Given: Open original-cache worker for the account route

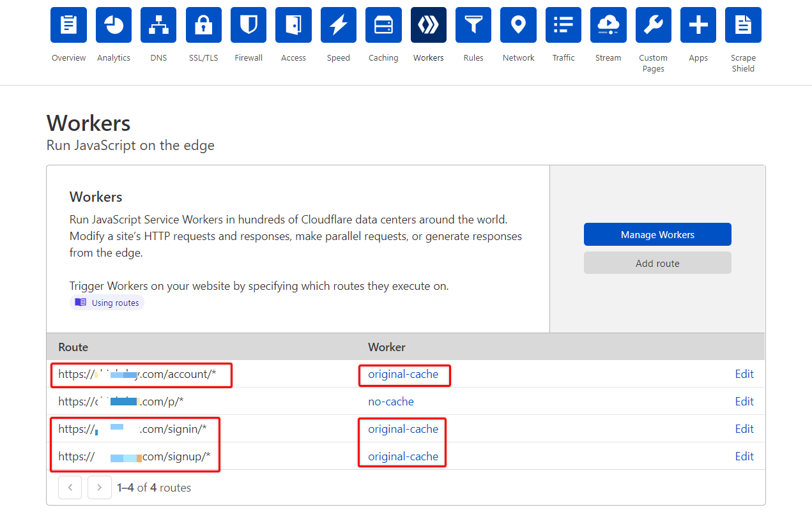Looking at the screenshot, I should pos(403,374).
